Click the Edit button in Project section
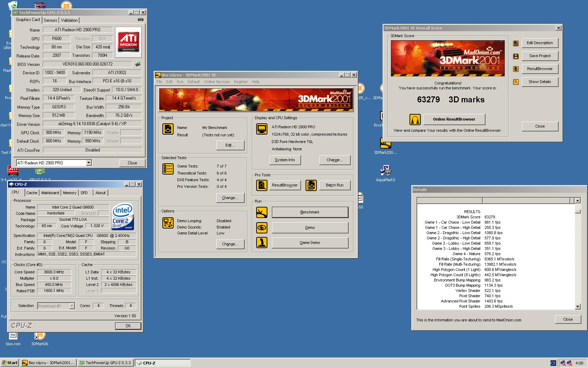Viewport: 588px width, 368px height. [x=230, y=145]
